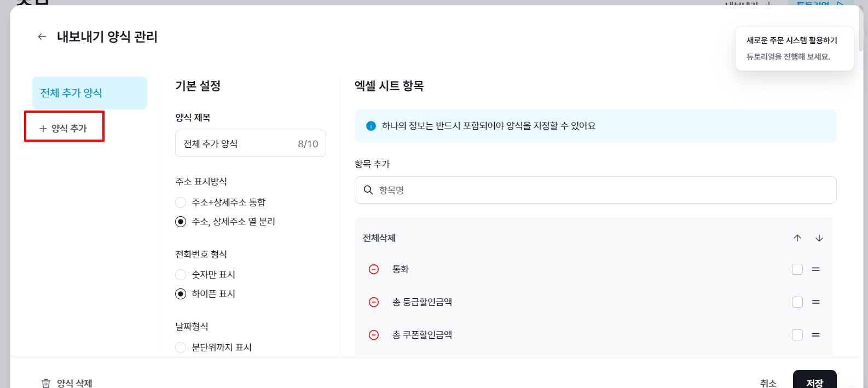Click the + 양식 추가 button

coord(64,128)
